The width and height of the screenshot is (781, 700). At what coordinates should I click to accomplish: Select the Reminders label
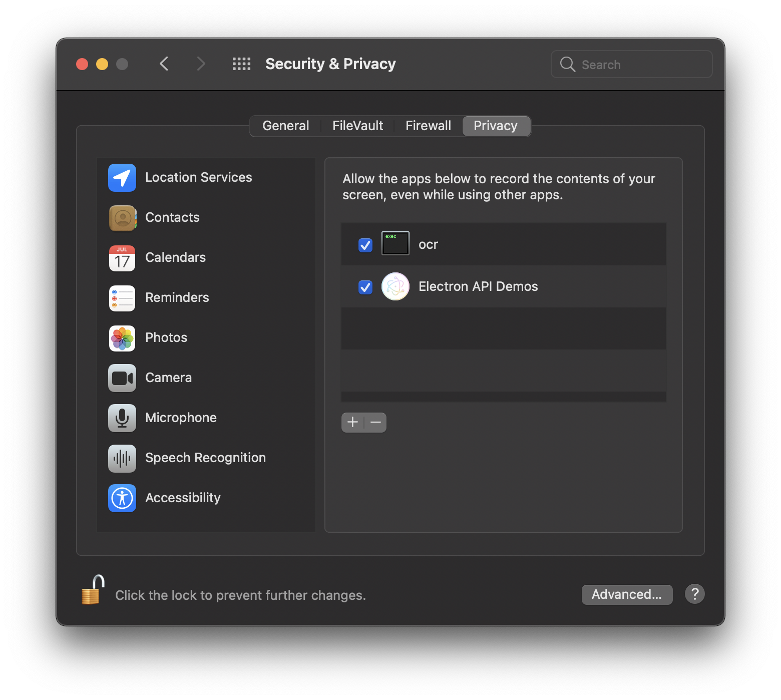click(177, 297)
